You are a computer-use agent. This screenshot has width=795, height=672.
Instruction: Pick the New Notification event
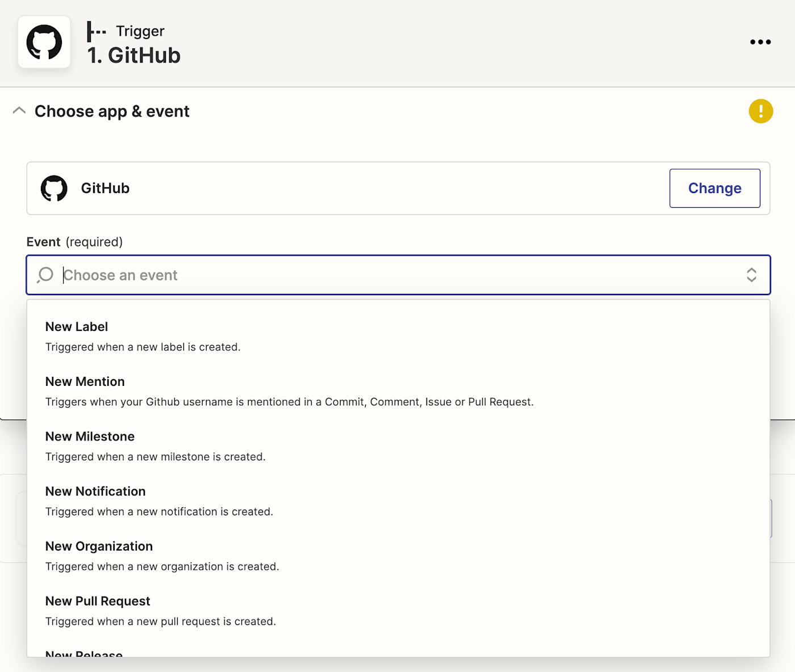click(x=95, y=492)
